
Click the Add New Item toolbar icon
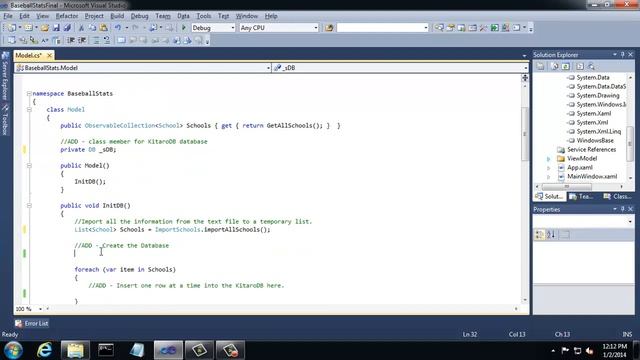coord(28,28)
